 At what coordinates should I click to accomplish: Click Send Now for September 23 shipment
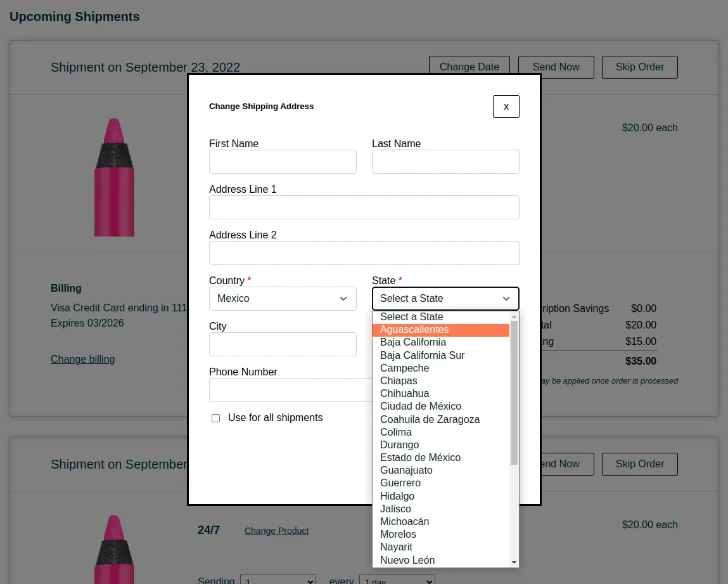coord(556,67)
